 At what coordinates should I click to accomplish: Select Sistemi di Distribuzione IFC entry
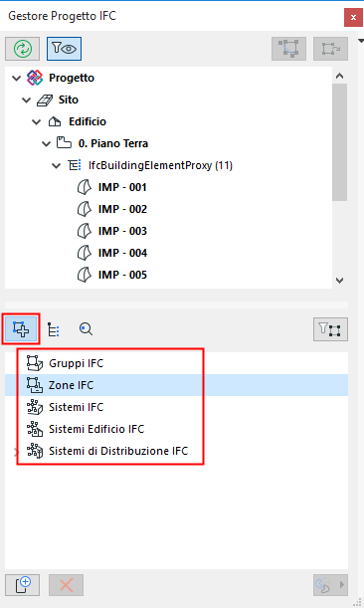tap(118, 451)
